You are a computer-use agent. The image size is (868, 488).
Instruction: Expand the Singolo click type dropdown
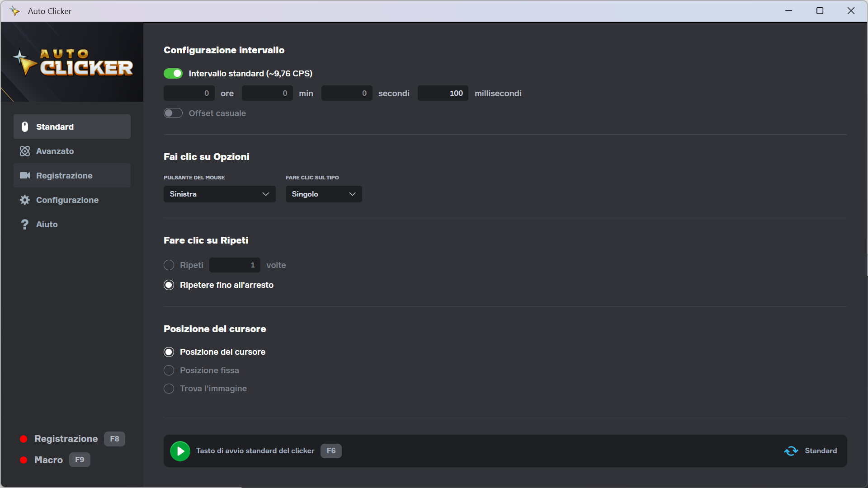click(323, 194)
